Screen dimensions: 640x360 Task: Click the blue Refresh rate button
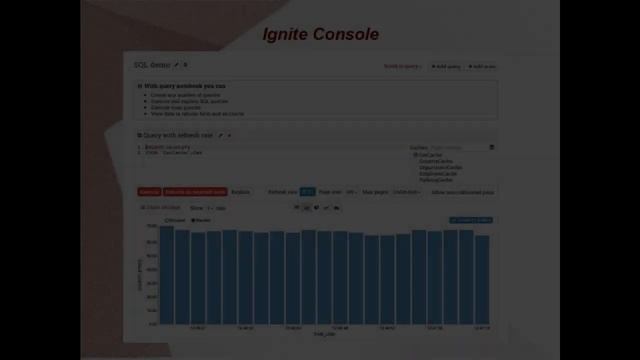(x=307, y=192)
